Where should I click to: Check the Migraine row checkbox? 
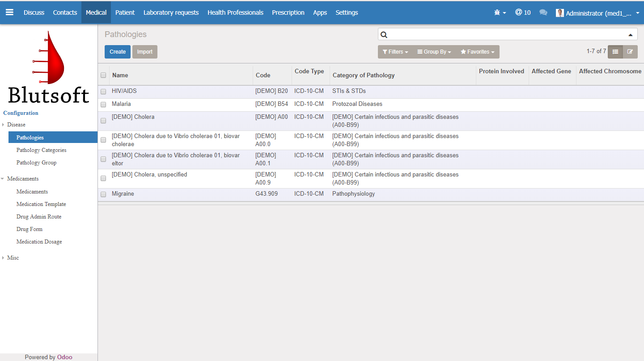point(103,194)
